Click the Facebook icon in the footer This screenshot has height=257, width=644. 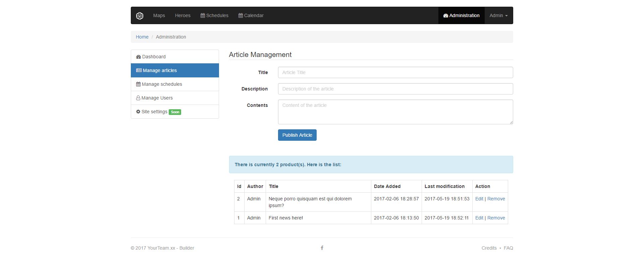pyautogui.click(x=322, y=248)
